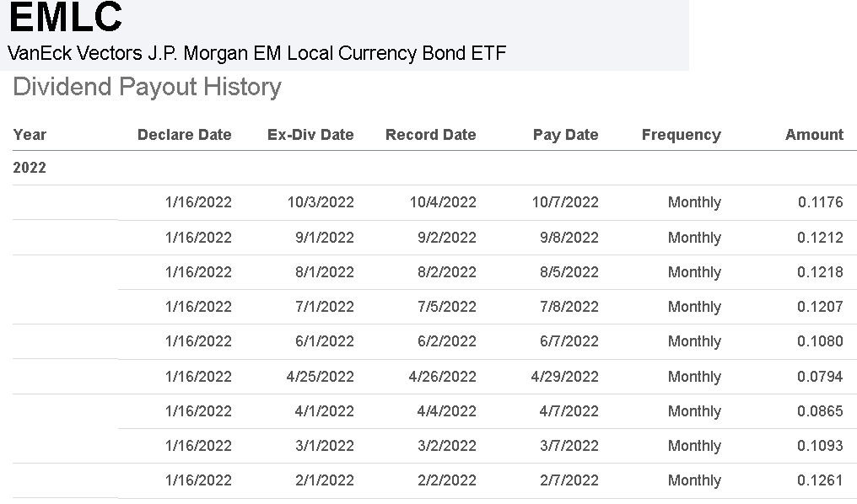This screenshot has height=504, width=857.
Task: Click the EMLC ticker heading
Action: pyautogui.click(x=66, y=19)
